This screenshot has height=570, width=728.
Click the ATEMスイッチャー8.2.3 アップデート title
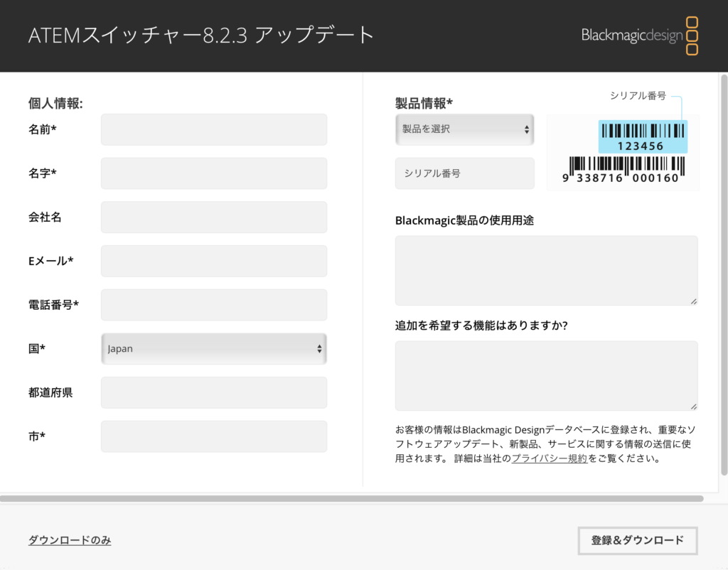coord(201,36)
